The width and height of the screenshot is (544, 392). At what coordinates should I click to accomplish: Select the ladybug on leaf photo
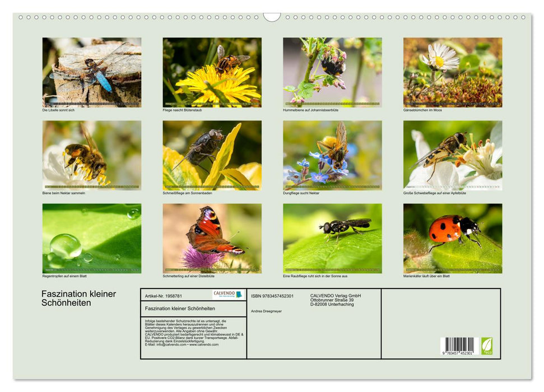[452, 238]
